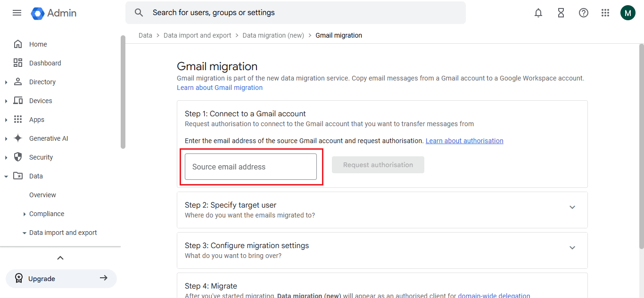
Task: Open the account avatar M
Action: coord(627,13)
